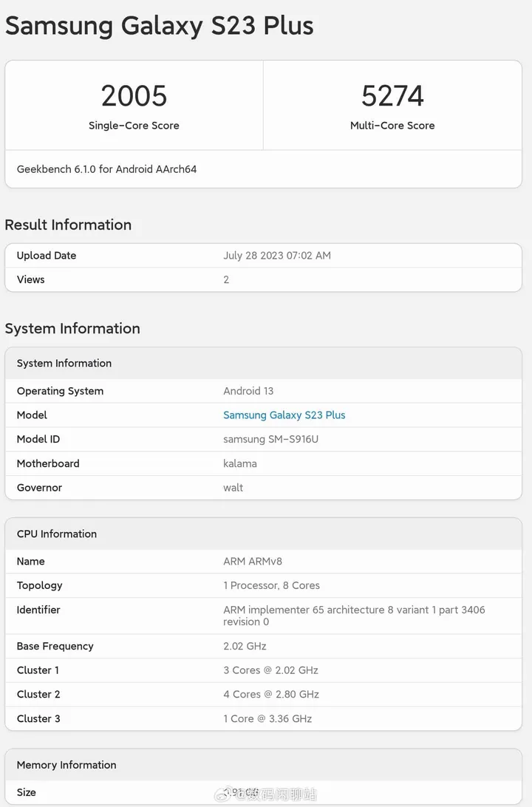The width and height of the screenshot is (532, 807).
Task: Click the Model ID value samsung SM-S916U
Action: pos(270,439)
